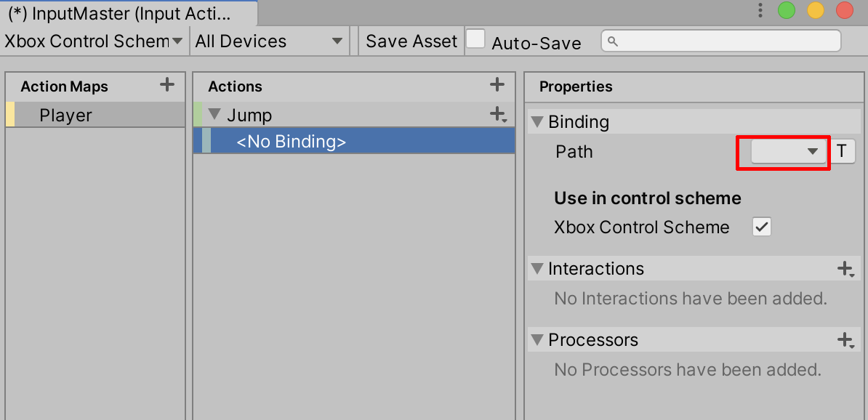Uncheck Xbox Control Scheme checkbox
Image resolution: width=868 pixels, height=420 pixels.
point(761,227)
